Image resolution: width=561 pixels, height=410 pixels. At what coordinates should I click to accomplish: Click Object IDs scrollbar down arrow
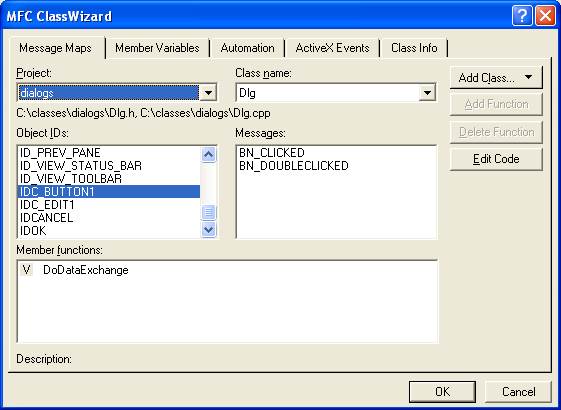click(208, 229)
